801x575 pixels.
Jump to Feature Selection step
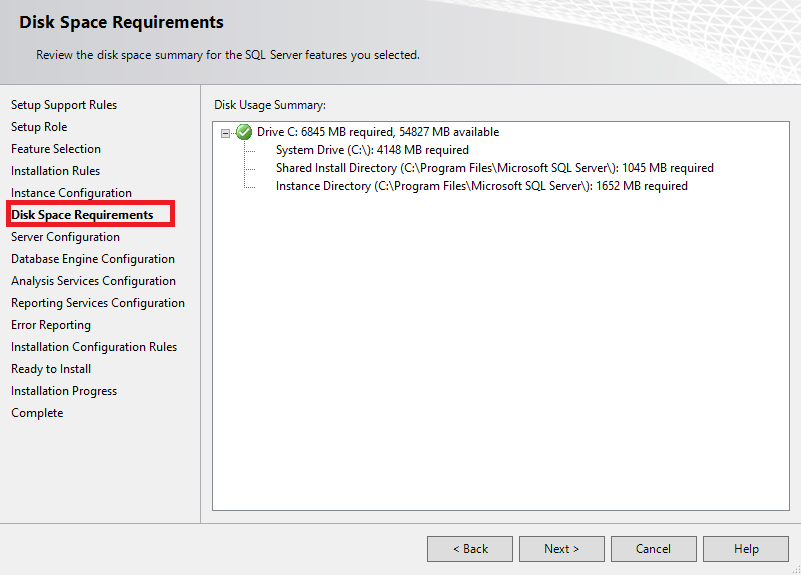[56, 149]
